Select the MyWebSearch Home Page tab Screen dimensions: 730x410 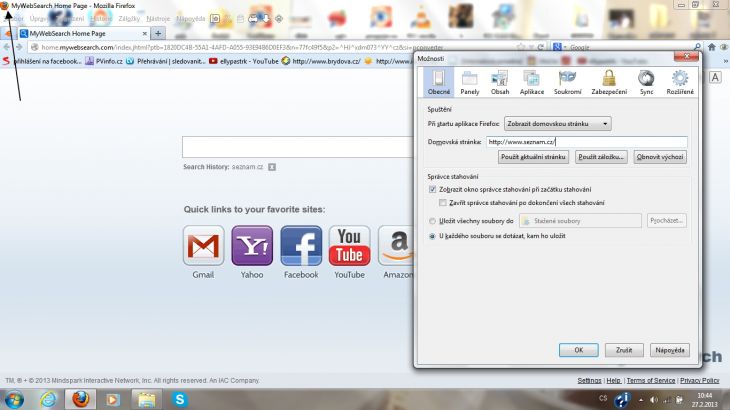(x=84, y=34)
